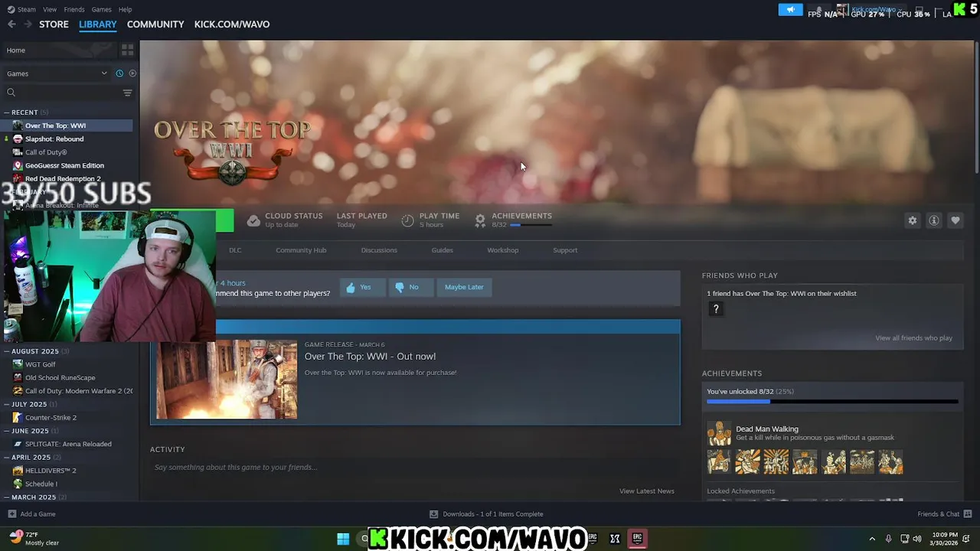Open Dead Man Walking achievement icon

[x=719, y=433]
